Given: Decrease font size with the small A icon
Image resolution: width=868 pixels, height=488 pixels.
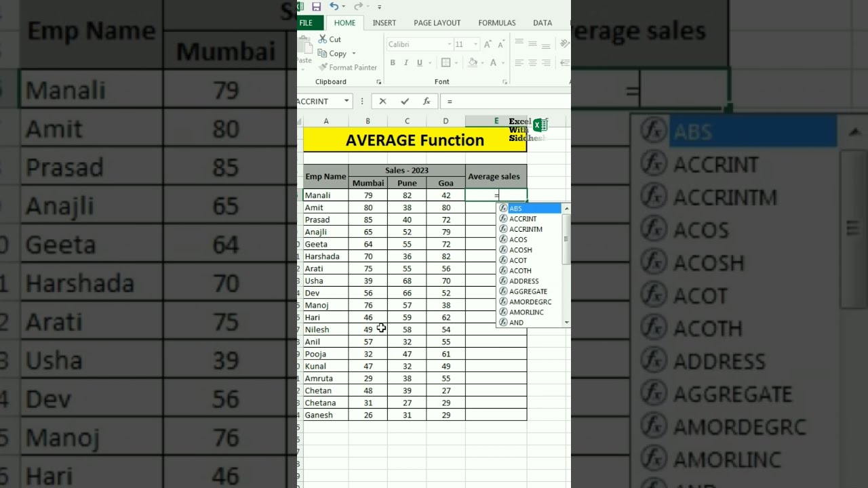Looking at the screenshot, I should (x=502, y=44).
